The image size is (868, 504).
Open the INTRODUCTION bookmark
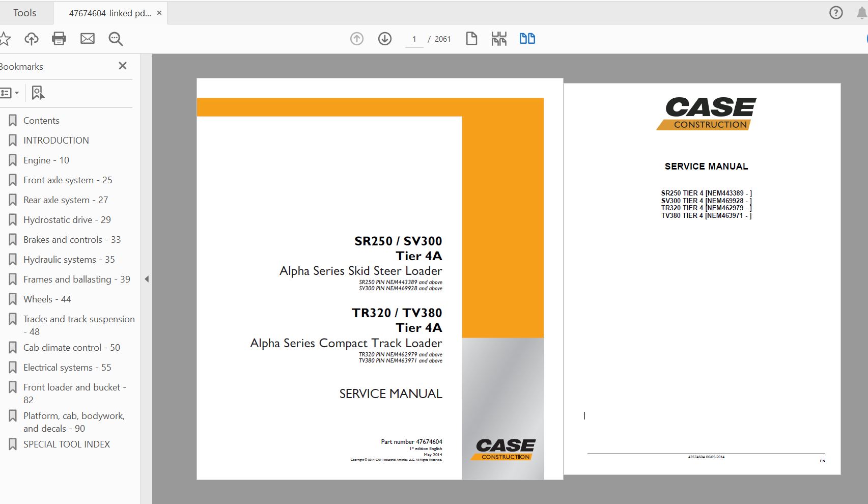(56, 141)
